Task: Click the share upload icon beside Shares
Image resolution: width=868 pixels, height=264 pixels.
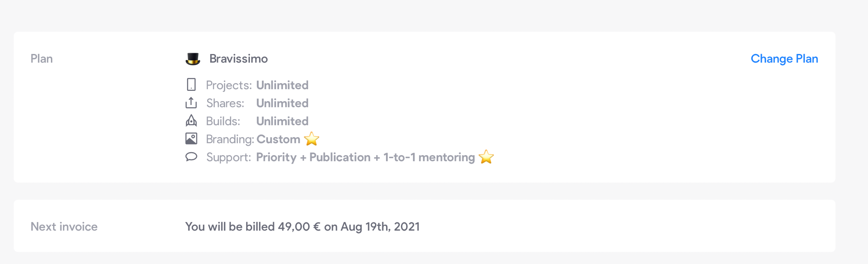Action: (191, 103)
